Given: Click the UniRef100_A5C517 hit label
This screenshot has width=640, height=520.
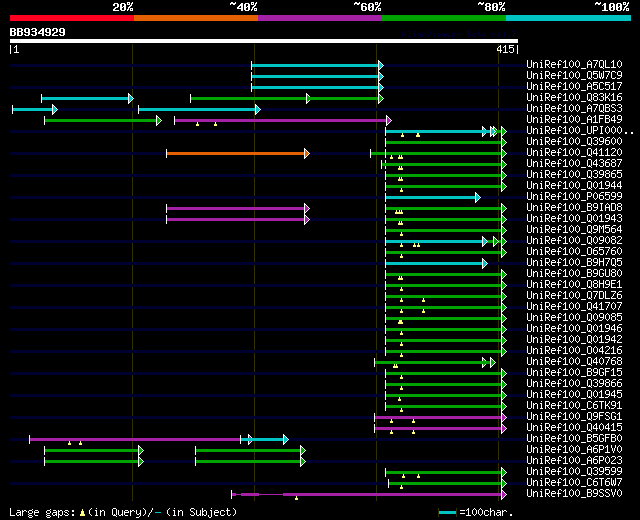Looking at the screenshot, I should click(574, 86).
